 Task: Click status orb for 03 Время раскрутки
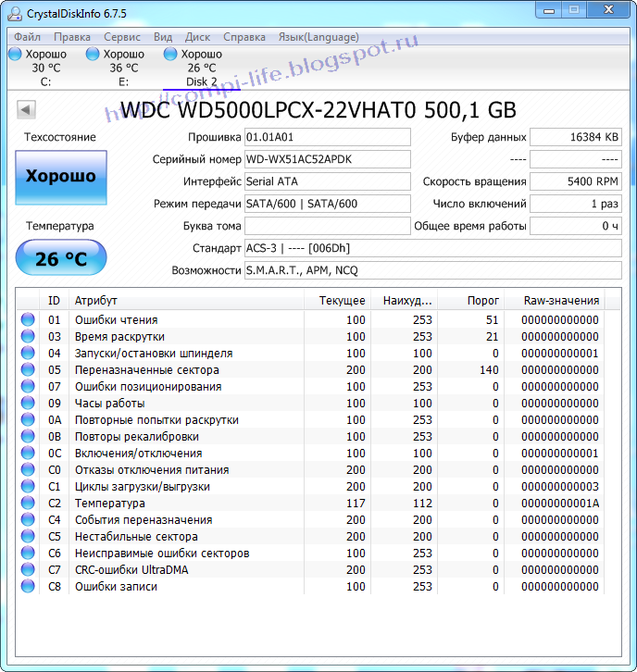coord(28,336)
